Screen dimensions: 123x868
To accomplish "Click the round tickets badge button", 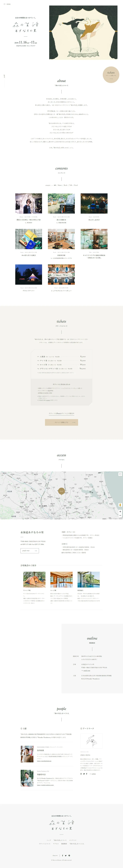I will (x=111, y=75).
